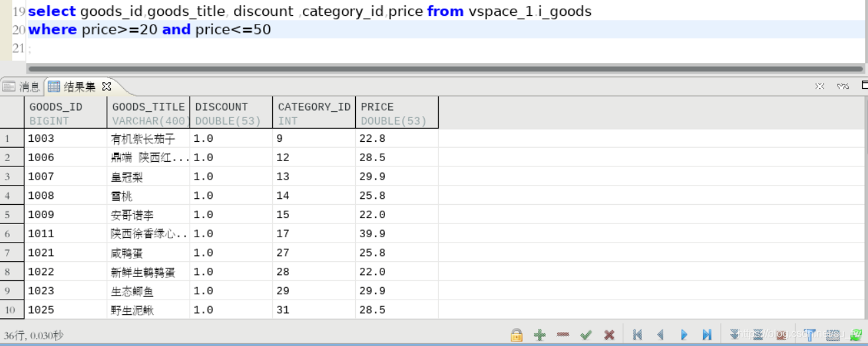Click category id cell 31
868x346 pixels.
click(314, 310)
